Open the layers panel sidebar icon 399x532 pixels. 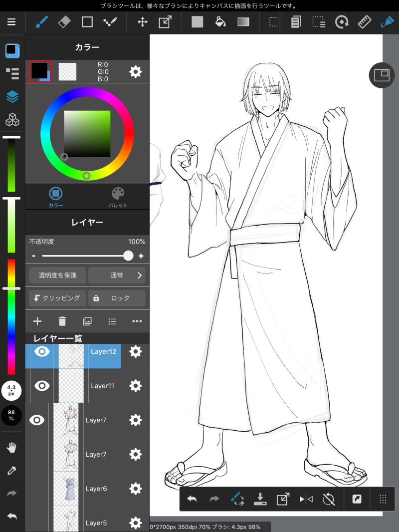point(12,97)
